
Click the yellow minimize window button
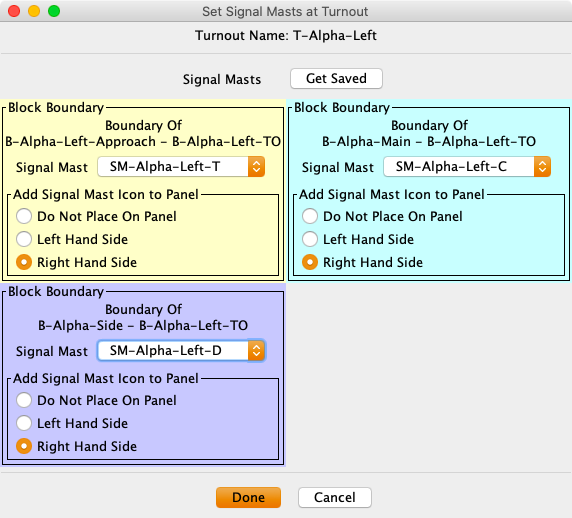click(x=34, y=11)
